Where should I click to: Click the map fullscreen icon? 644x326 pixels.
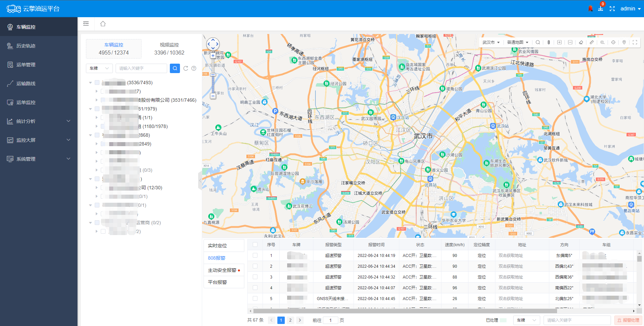[x=635, y=42]
